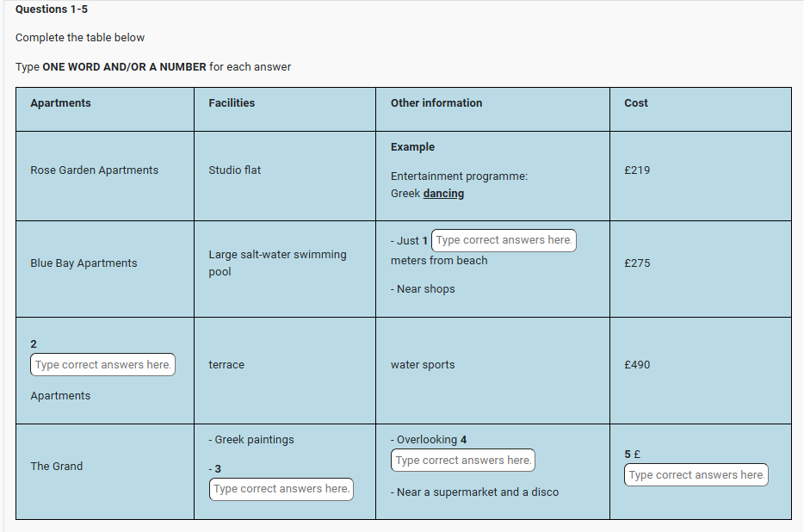Click the 'Cost' column header
Viewport: 804px width, 532px height.
(636, 103)
